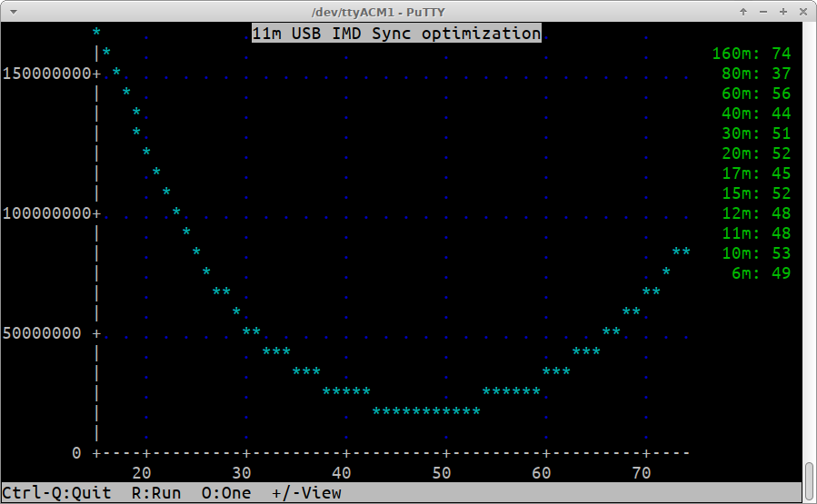Click the 11m USB IMD Sync optimization header

pos(396,34)
